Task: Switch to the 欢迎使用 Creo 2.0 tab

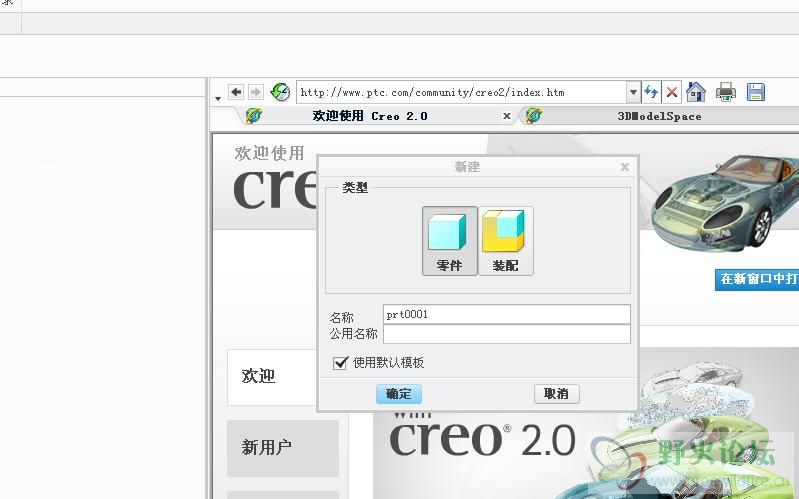Action: click(x=370, y=116)
